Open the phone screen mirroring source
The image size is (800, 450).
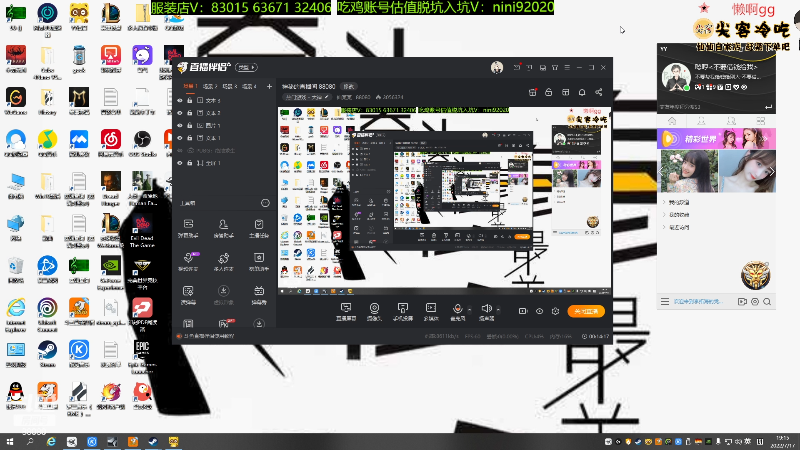pos(403,311)
